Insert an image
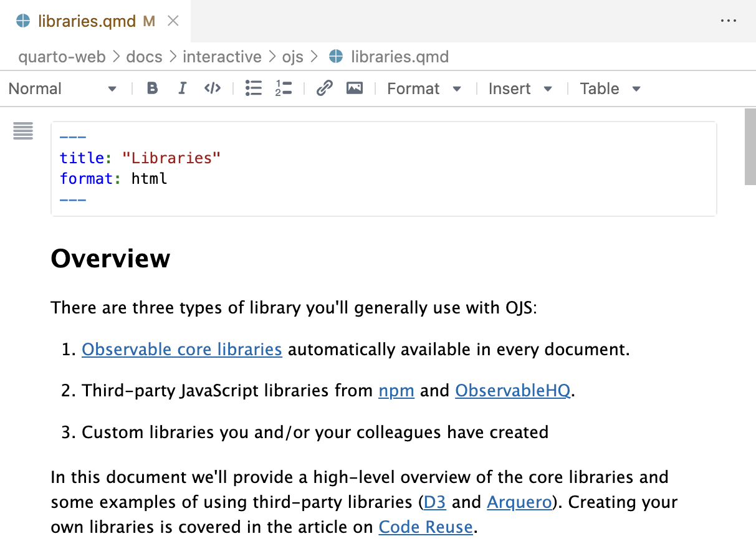The image size is (756, 554). point(354,88)
